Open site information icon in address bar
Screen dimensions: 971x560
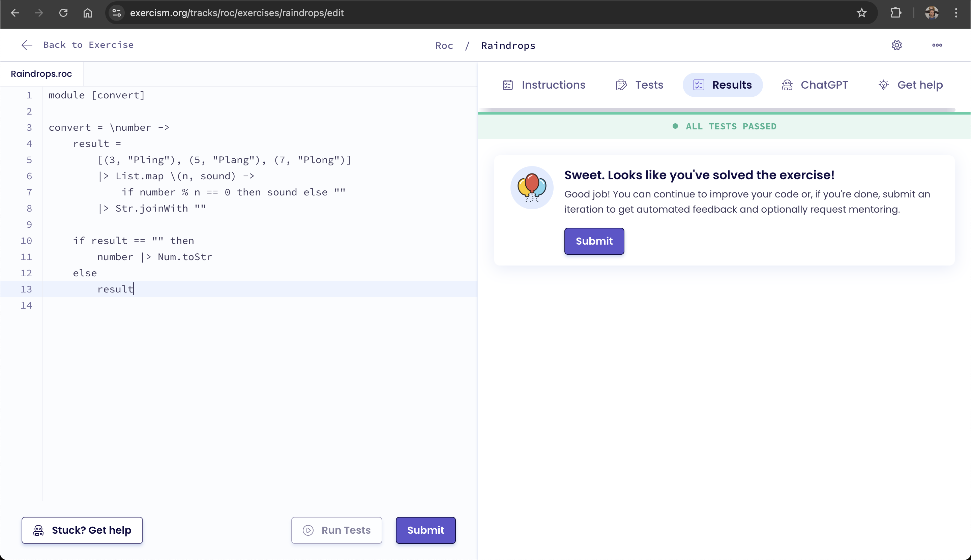117,13
